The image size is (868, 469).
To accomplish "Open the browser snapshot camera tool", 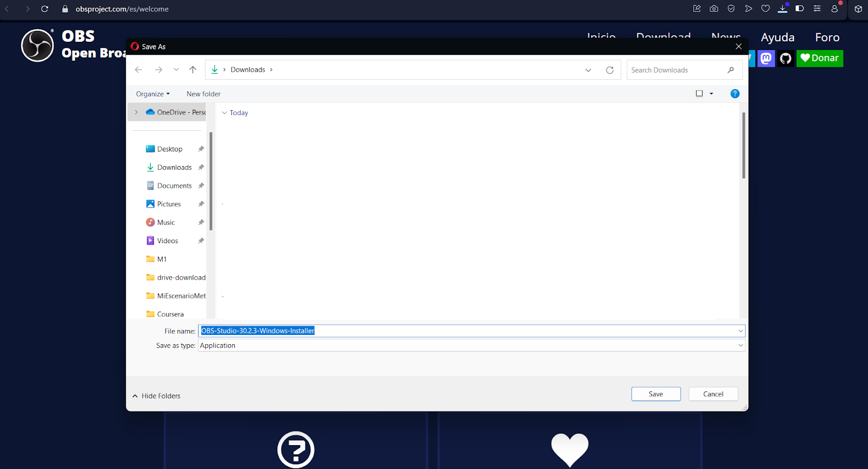I will tap(714, 9).
